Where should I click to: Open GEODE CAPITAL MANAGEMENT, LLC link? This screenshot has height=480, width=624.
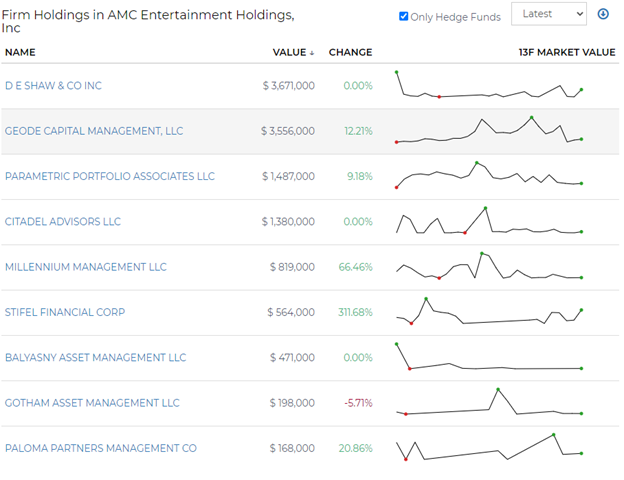click(x=94, y=131)
